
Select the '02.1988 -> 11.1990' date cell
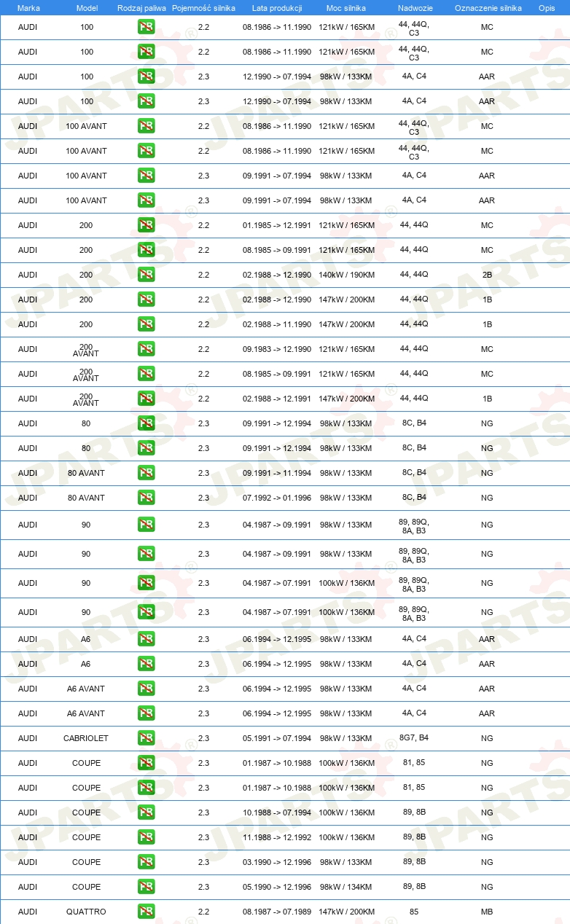(x=277, y=324)
